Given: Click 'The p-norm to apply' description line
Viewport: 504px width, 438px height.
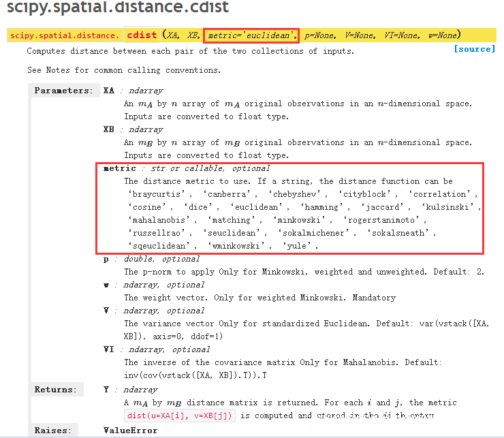Looking at the screenshot, I should coord(304,272).
